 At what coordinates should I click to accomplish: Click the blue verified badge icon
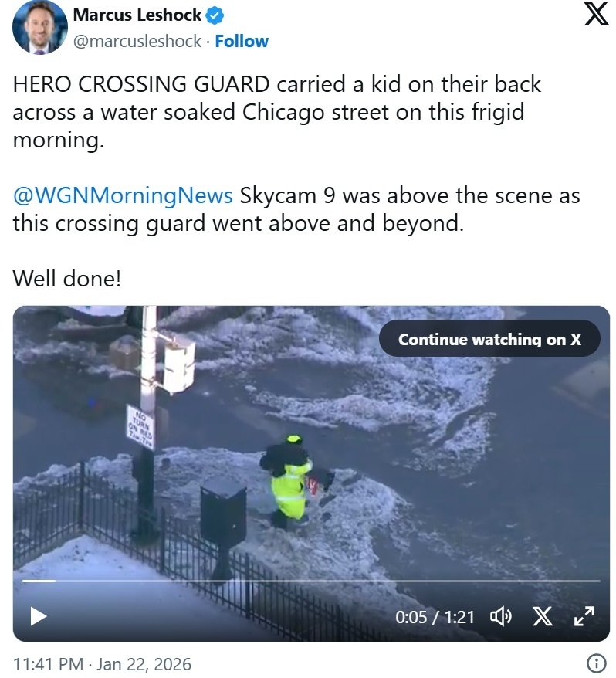click(x=214, y=15)
